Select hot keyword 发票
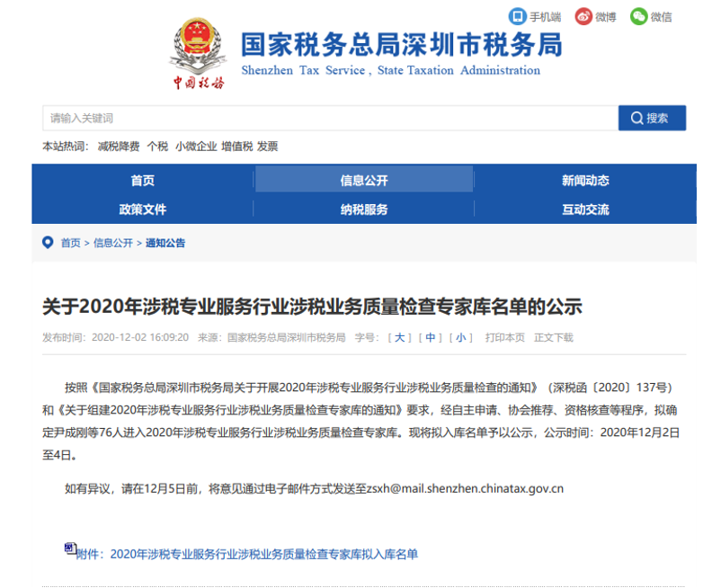 tap(268, 147)
